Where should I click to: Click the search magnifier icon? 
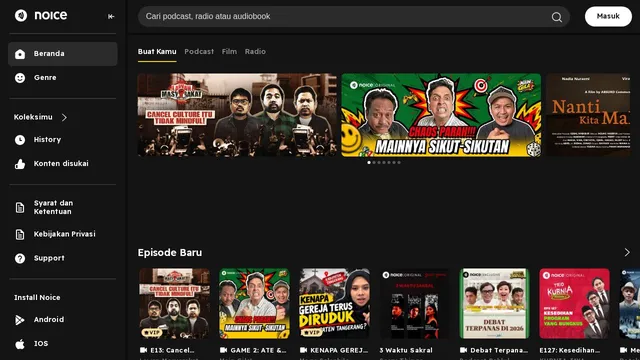556,17
